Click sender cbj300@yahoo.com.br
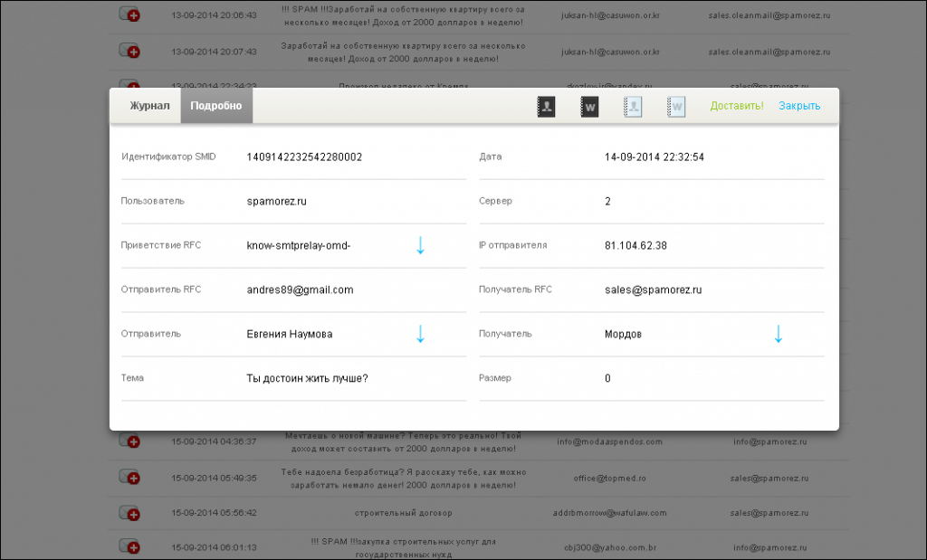Image resolution: width=927 pixels, height=560 pixels. 609,548
